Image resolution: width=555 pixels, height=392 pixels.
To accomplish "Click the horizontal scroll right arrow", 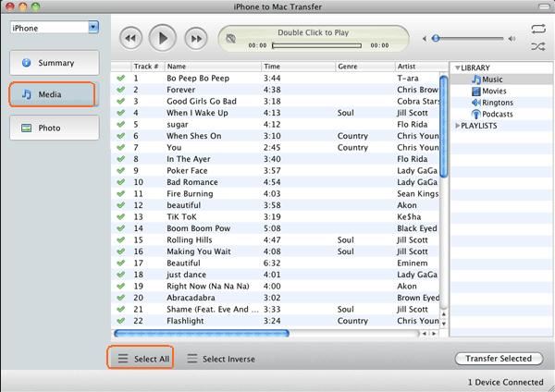I will (x=434, y=333).
